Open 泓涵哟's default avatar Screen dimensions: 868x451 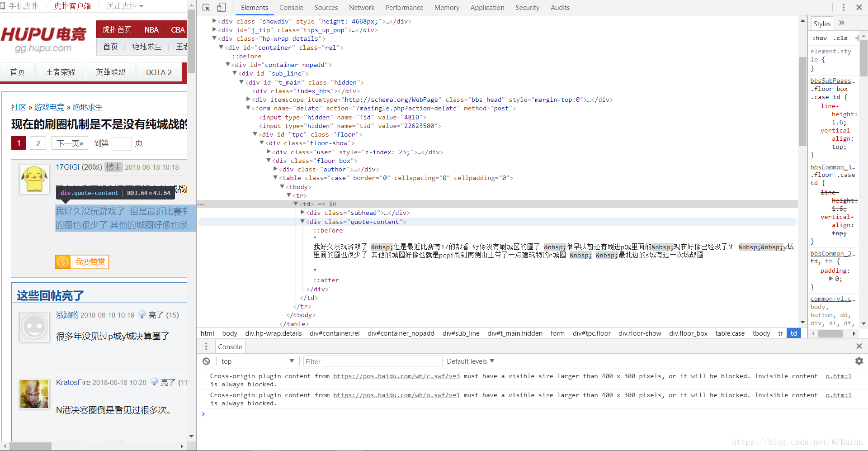point(34,327)
